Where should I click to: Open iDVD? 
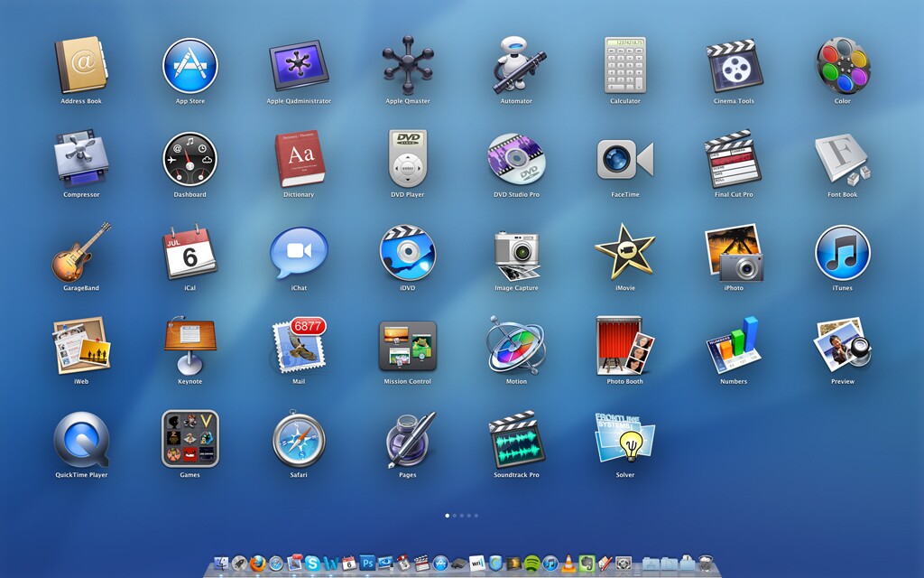pyautogui.click(x=407, y=253)
